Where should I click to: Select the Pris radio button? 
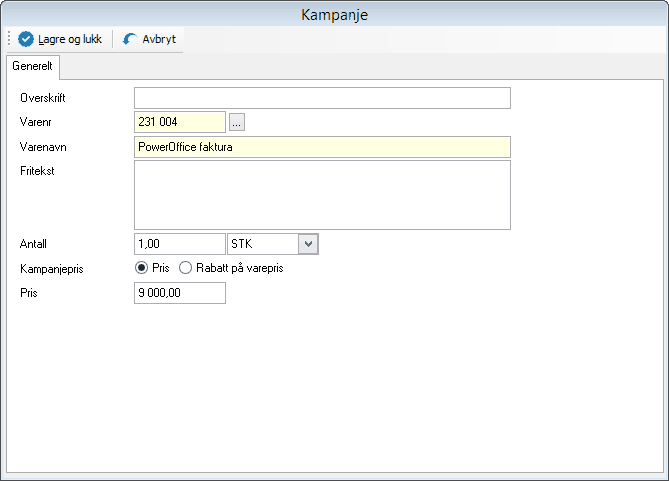click(141, 268)
